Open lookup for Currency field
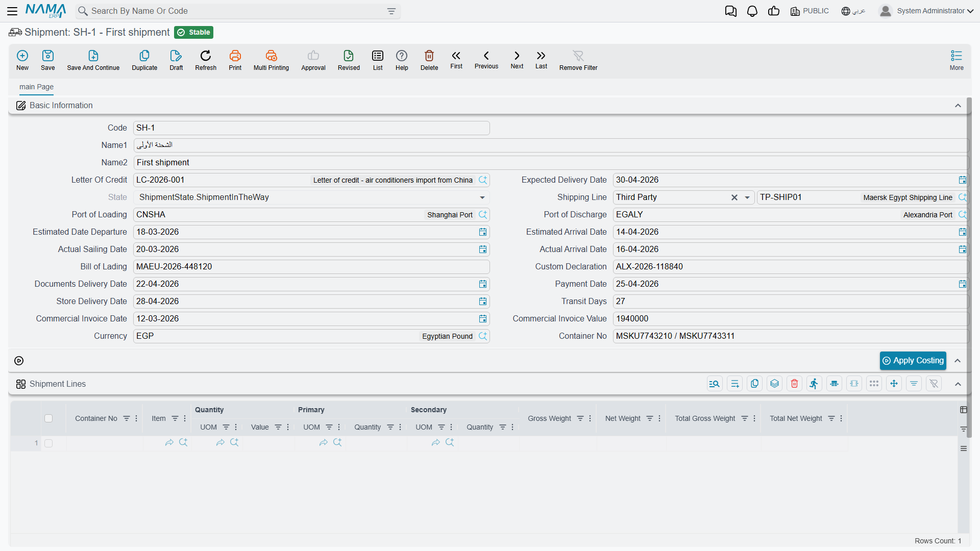The width and height of the screenshot is (980, 551). (x=483, y=336)
